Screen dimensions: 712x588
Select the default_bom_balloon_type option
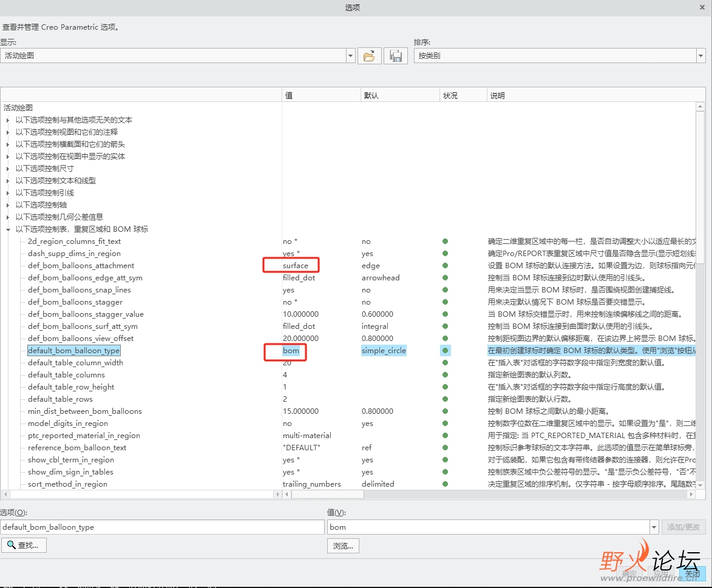[73, 351]
